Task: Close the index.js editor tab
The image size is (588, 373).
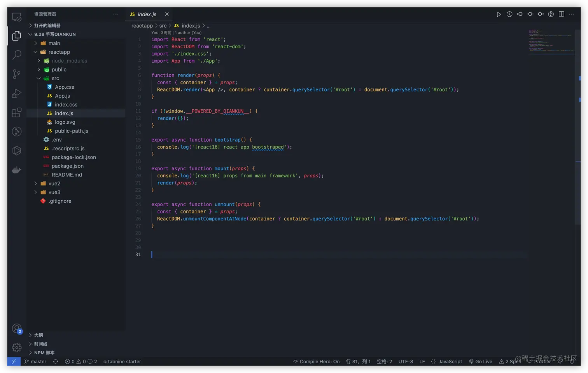Action: click(x=167, y=14)
